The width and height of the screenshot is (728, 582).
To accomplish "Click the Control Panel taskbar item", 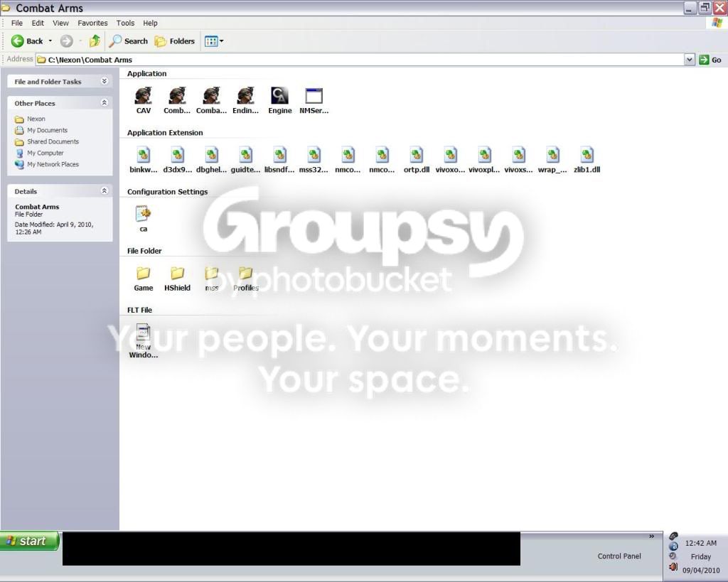I will (619, 556).
